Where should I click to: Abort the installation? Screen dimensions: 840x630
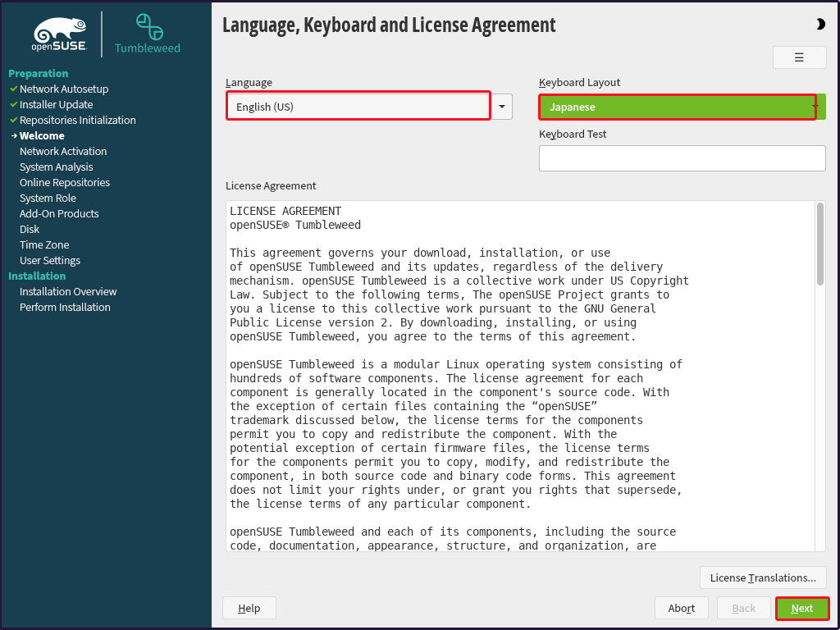tap(682, 608)
